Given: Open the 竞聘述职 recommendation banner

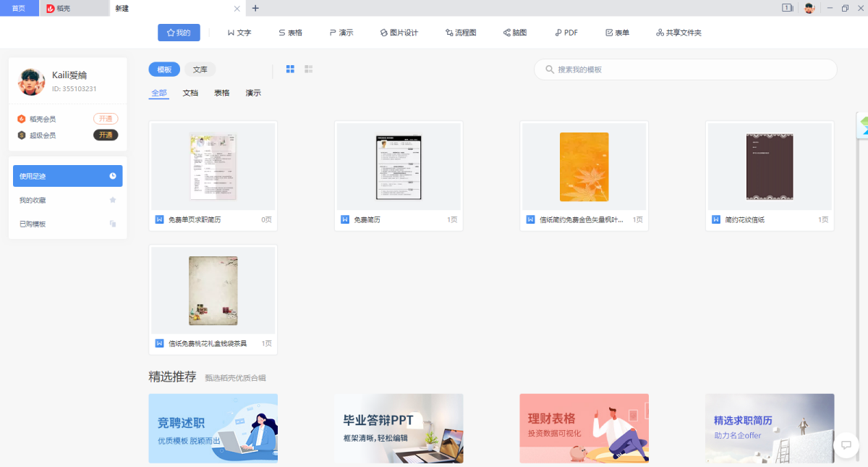Looking at the screenshot, I should pyautogui.click(x=213, y=429).
